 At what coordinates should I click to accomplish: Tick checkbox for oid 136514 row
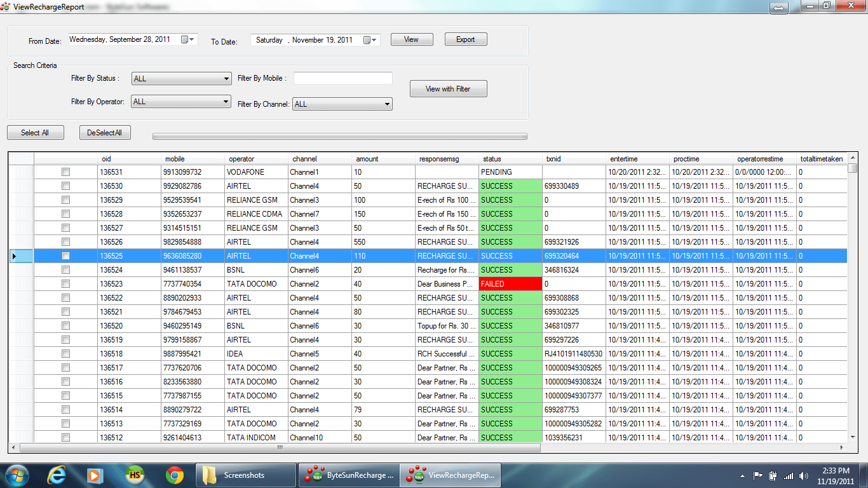(x=65, y=409)
